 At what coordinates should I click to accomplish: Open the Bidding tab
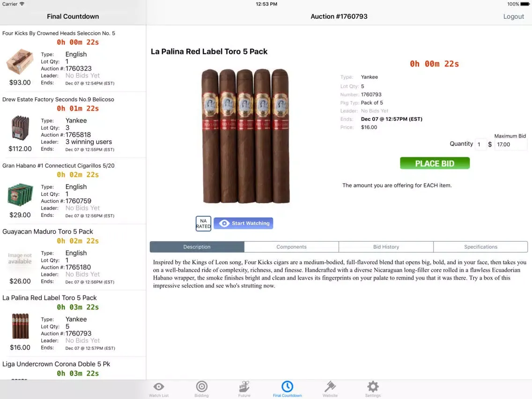pos(201,389)
